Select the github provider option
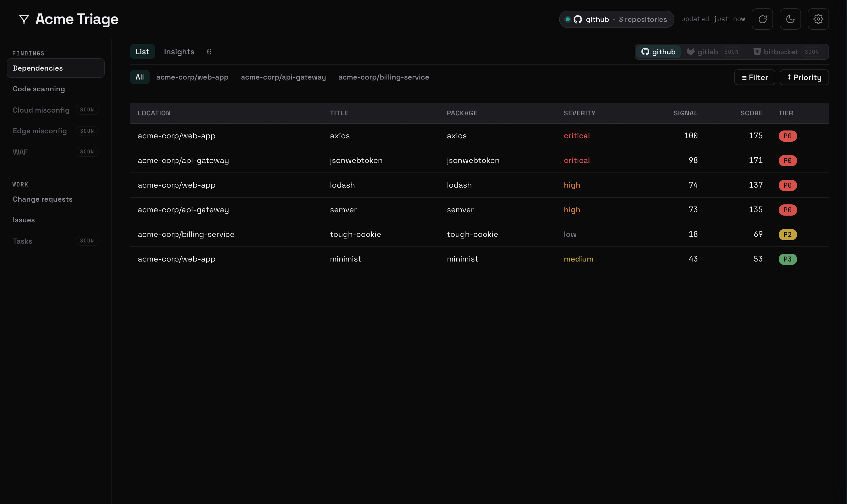 (x=658, y=52)
